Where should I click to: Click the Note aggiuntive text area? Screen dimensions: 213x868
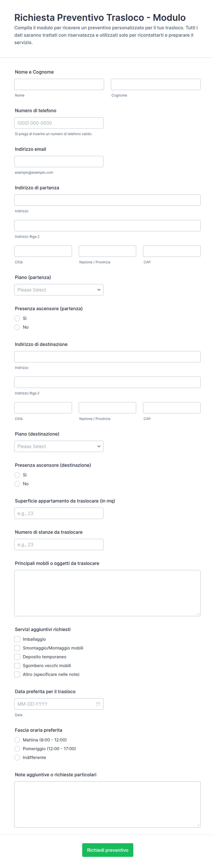coord(107,805)
